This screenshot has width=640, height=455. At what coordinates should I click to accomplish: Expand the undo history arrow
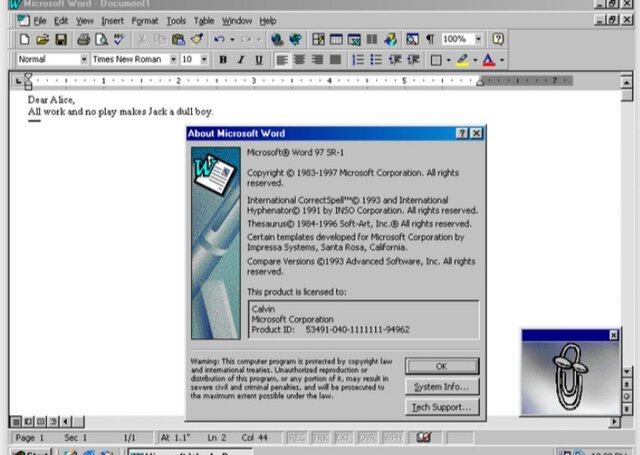[232, 40]
